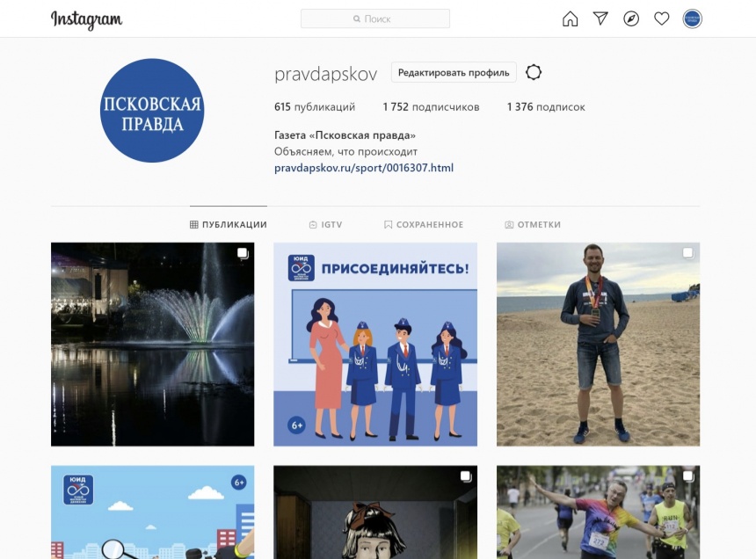Image resolution: width=756 pixels, height=559 pixels.
Task: Open the 1 376 подписок following list
Action: (x=546, y=107)
